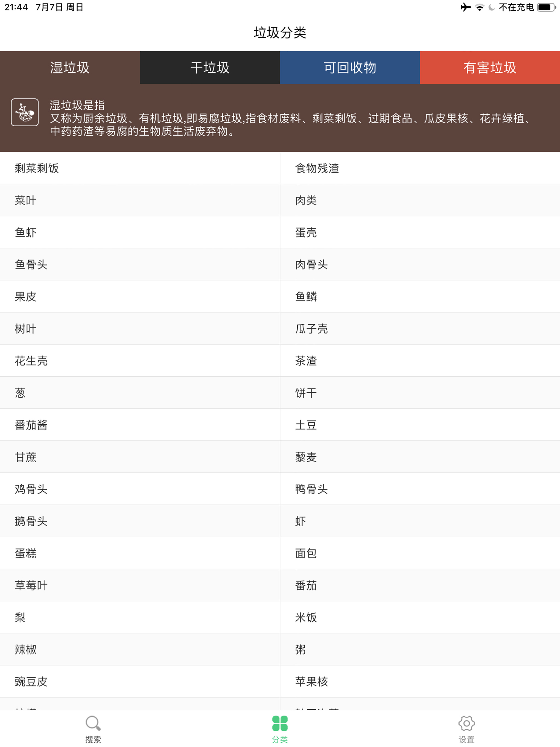
Task: Tap the 瓜子壳 item
Action: [311, 329]
